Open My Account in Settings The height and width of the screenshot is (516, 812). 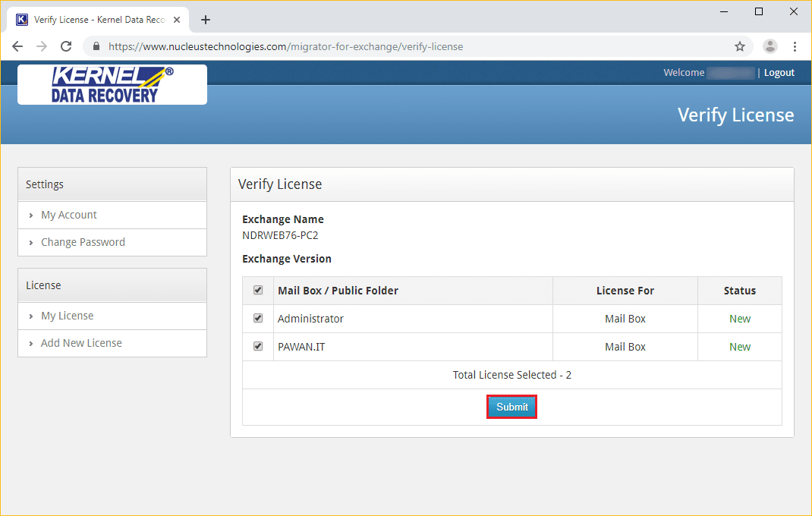(69, 215)
